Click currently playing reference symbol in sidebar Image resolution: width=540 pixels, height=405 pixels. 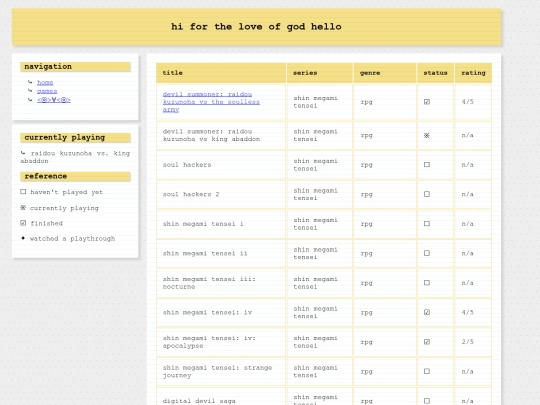coord(23,208)
